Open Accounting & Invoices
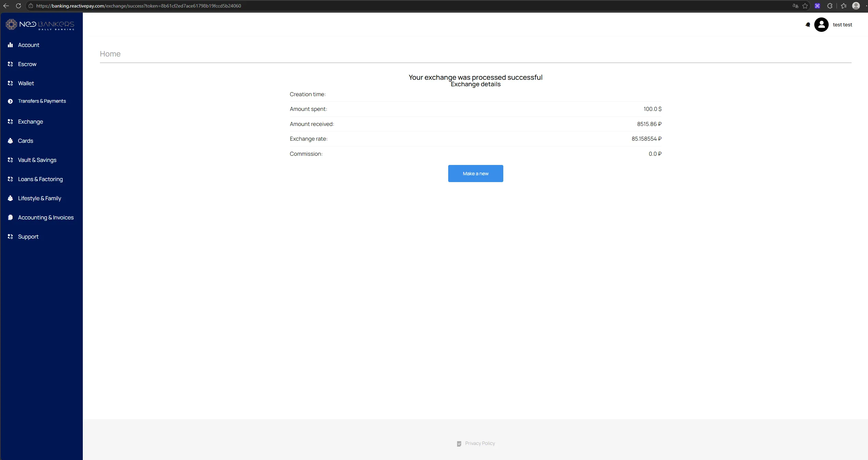Screen dimensions: 868x460 click(x=46, y=217)
